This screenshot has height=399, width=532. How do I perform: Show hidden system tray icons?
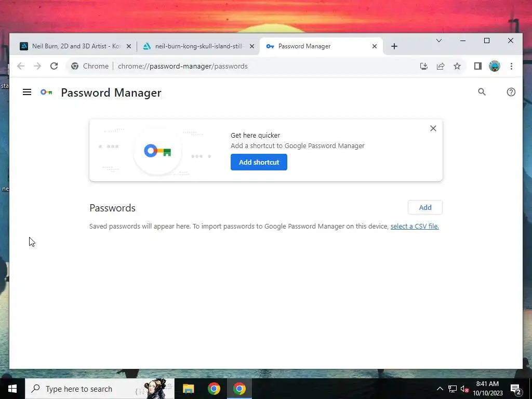coord(440,389)
